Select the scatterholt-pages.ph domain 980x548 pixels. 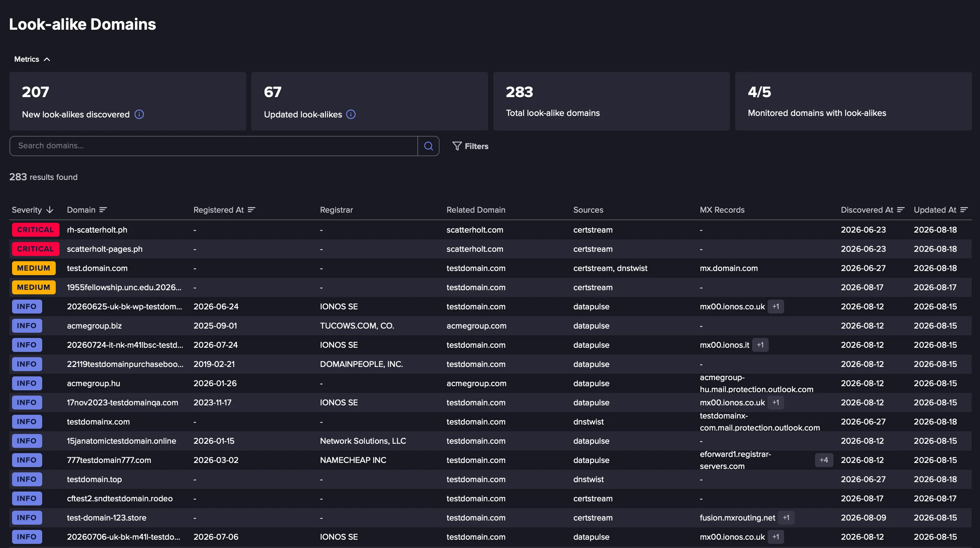(105, 249)
